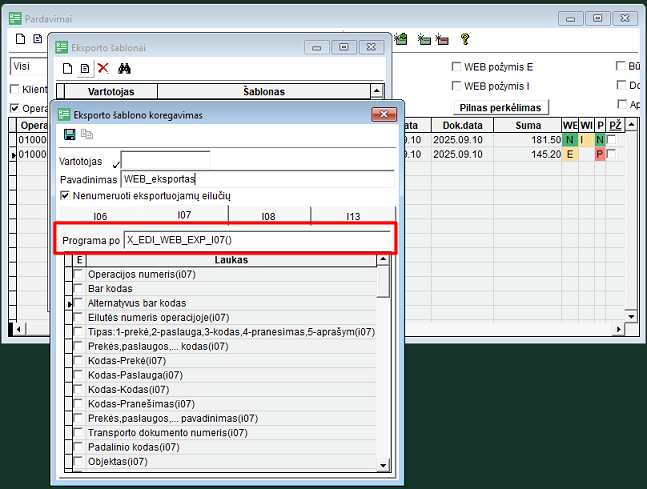This screenshot has height=489, width=647.
Task: Enable WEB požymis E checkbox
Action: [456, 67]
